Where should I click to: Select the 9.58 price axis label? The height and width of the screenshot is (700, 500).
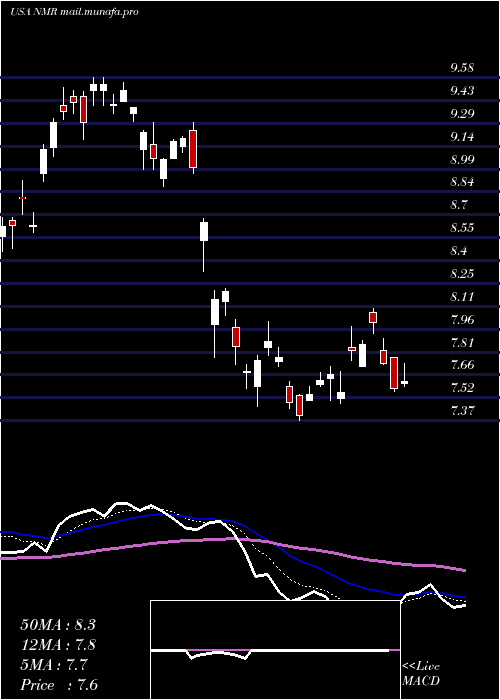point(462,68)
